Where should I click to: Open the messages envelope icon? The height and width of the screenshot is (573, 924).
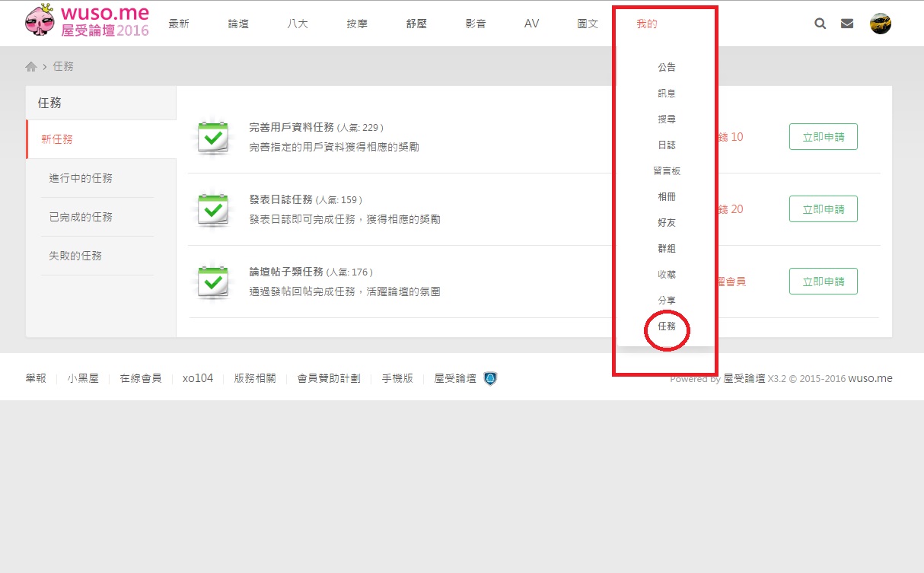tap(847, 24)
